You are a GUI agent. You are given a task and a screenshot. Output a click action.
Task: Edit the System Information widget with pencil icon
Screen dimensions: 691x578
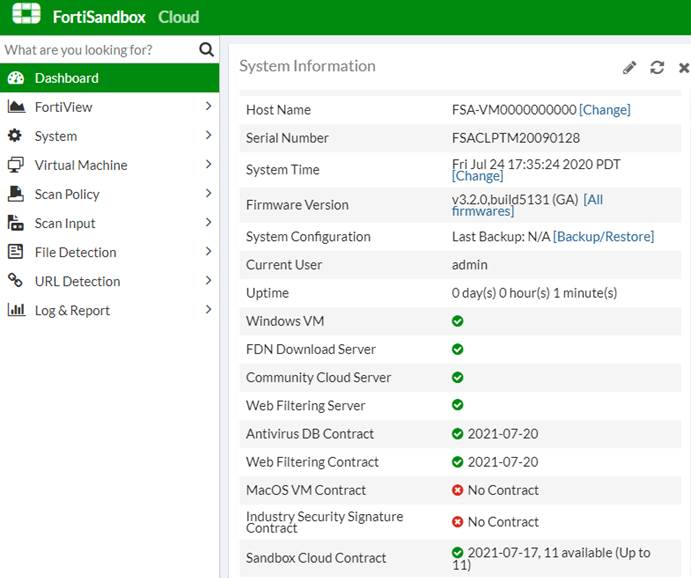point(629,68)
